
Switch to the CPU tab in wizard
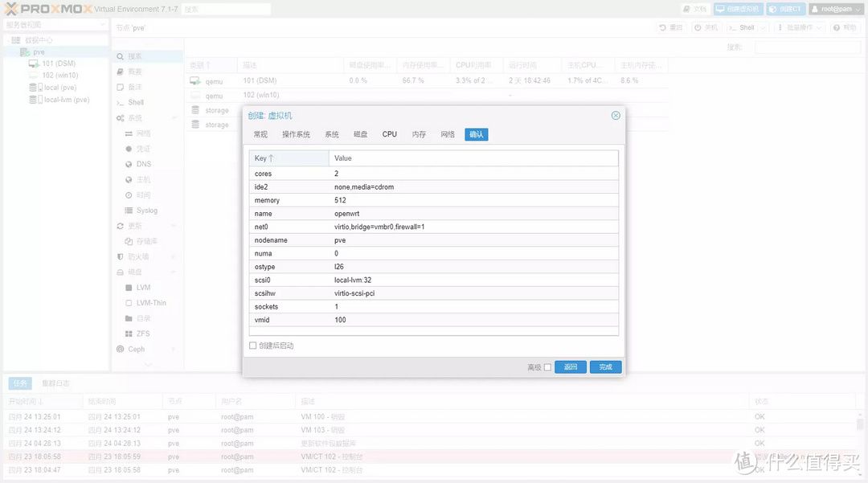tap(390, 134)
